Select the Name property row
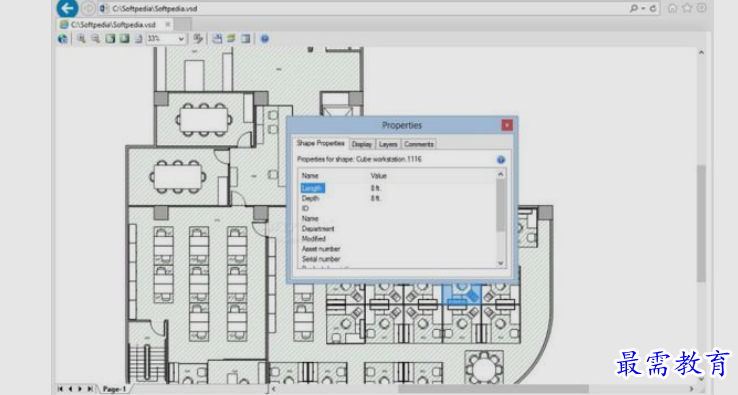The height and width of the screenshot is (395, 738). coord(398,218)
